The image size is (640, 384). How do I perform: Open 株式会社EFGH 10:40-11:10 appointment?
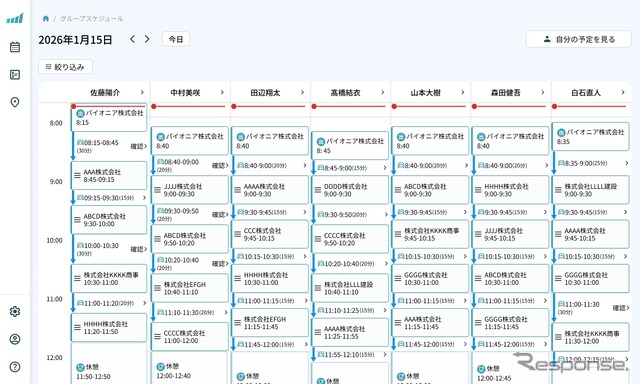(190, 288)
